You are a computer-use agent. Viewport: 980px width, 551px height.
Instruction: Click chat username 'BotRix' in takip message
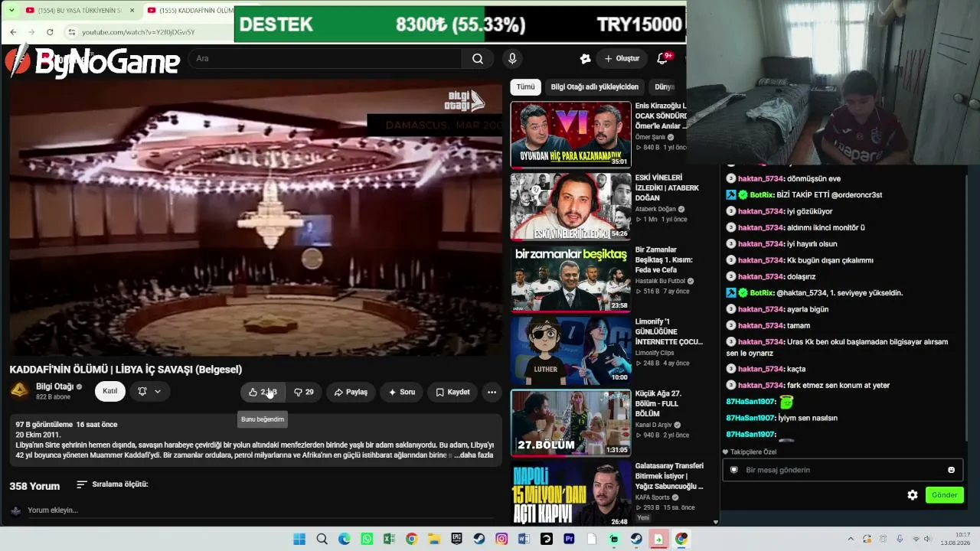pyautogui.click(x=762, y=195)
